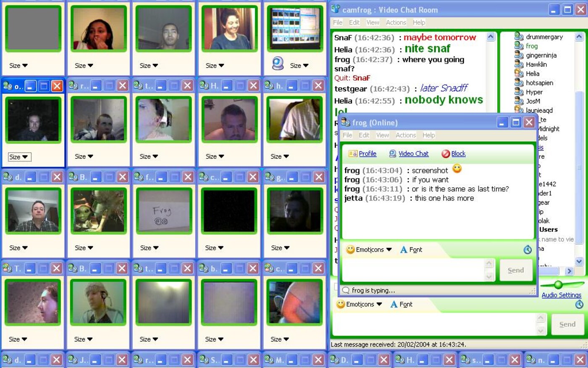588x368 pixels.
Task: Open Size dropdown in the 'g..' window
Action: 280,248
